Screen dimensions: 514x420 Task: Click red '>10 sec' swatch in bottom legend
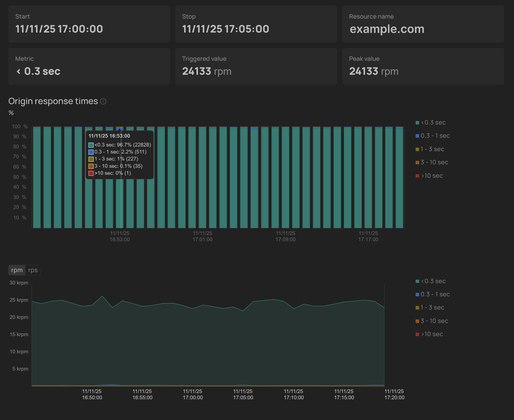pyautogui.click(x=417, y=334)
